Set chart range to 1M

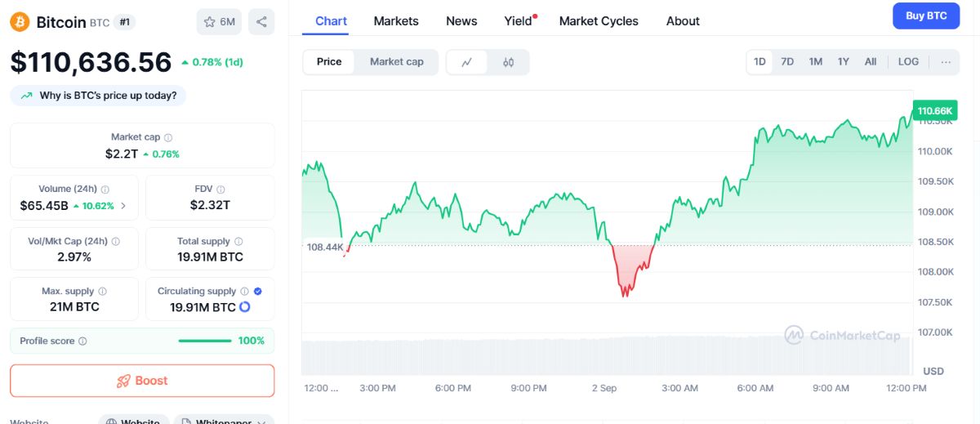pyautogui.click(x=815, y=62)
